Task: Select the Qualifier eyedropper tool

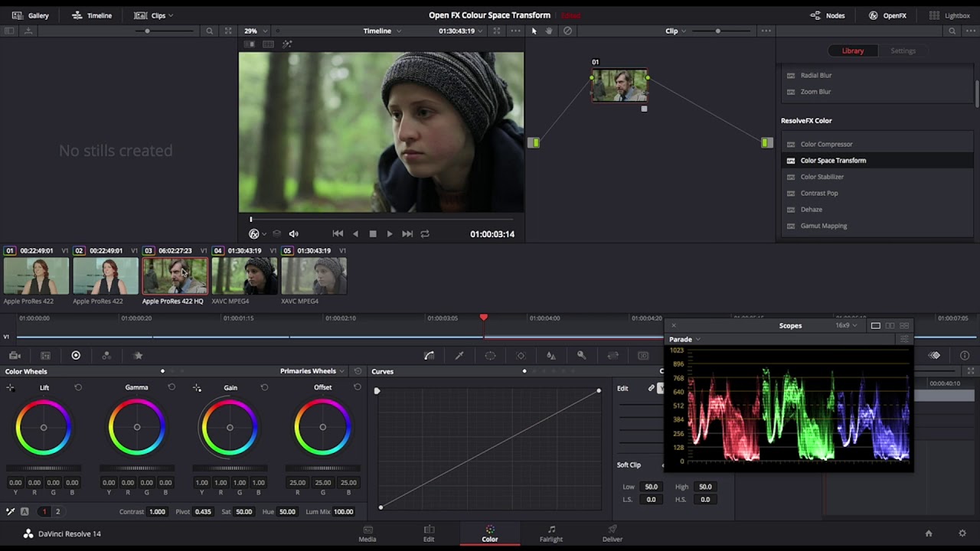Action: 459,356
